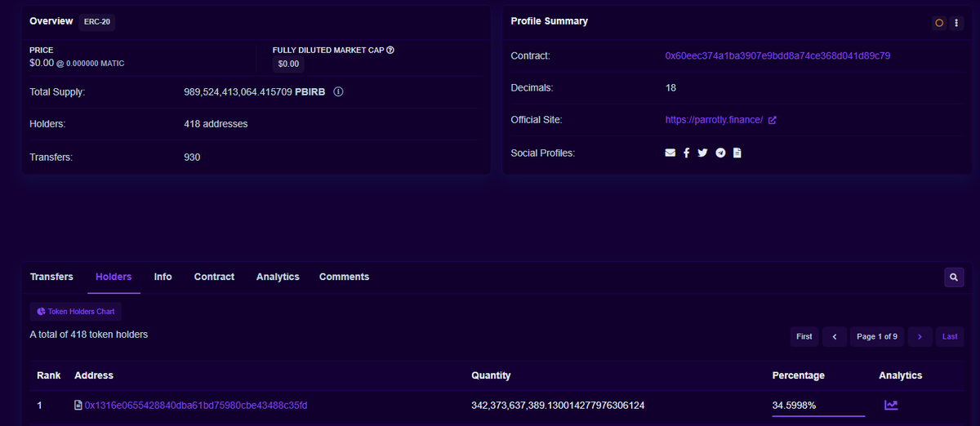This screenshot has width=980, height=426.
Task: Open the holders search magnifier button
Action: click(x=954, y=277)
